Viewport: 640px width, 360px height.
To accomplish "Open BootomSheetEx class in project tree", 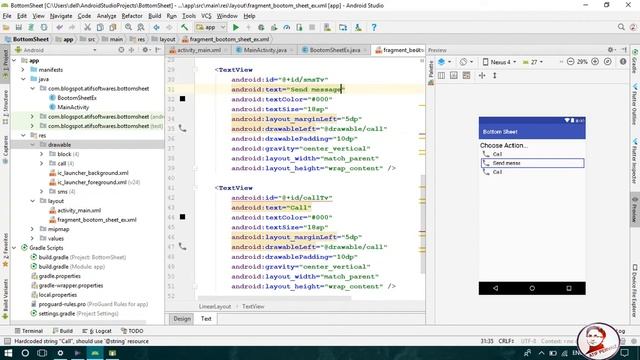I will click(77, 98).
